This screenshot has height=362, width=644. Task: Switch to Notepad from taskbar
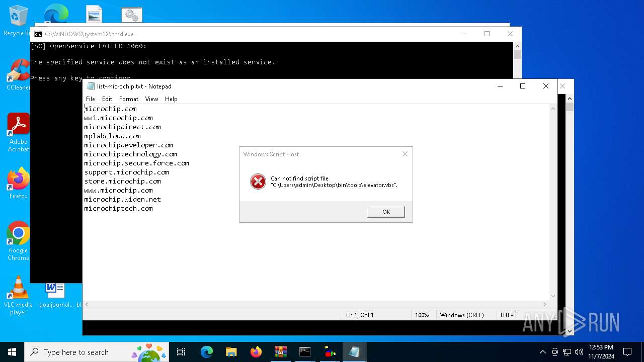354,352
